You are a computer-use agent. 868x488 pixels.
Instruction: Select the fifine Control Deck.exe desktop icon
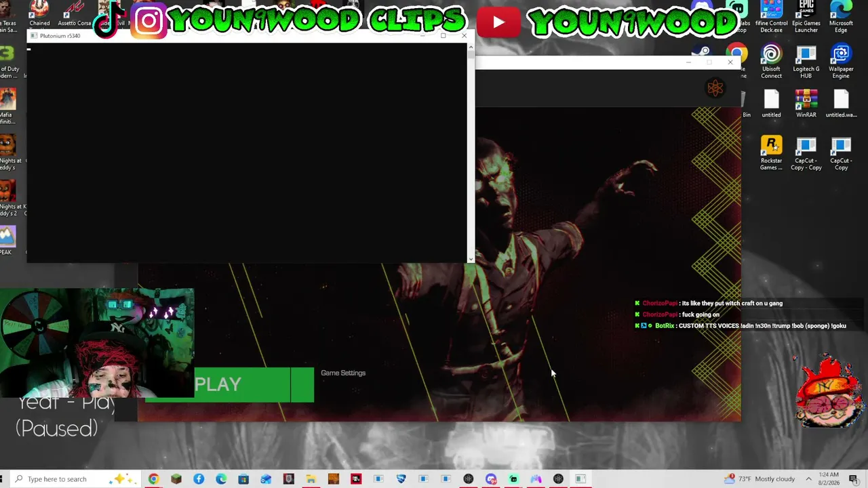[772, 17]
